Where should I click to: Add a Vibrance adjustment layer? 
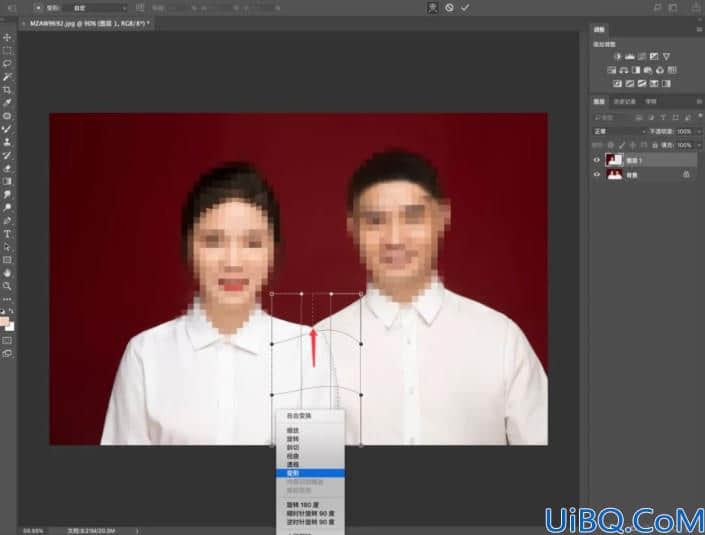coord(666,56)
